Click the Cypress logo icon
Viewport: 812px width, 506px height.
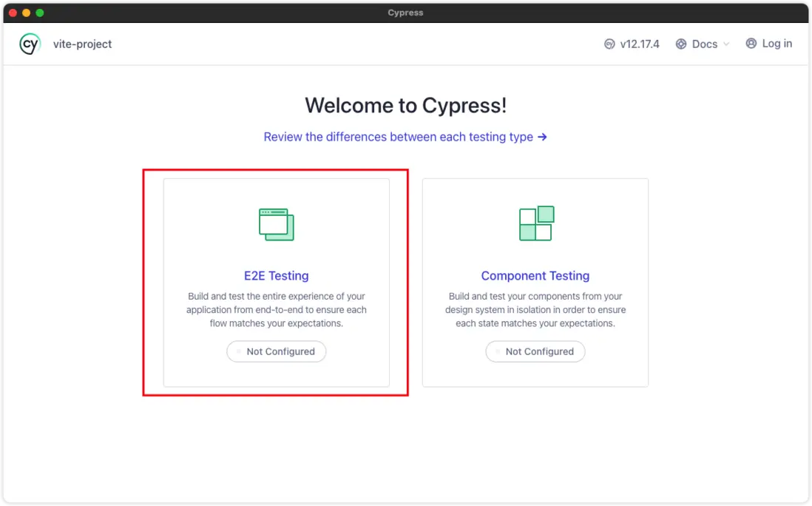[x=30, y=44]
